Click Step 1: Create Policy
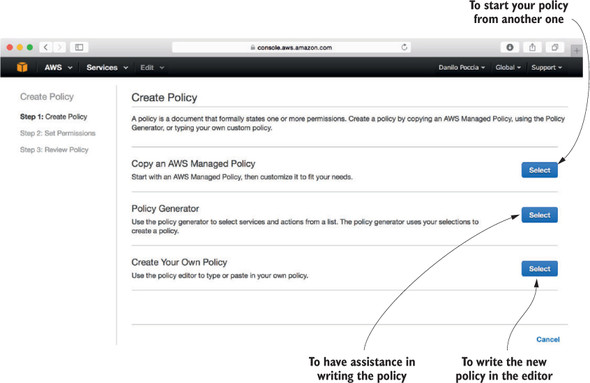This screenshot has height=383, width=590. tap(53, 117)
